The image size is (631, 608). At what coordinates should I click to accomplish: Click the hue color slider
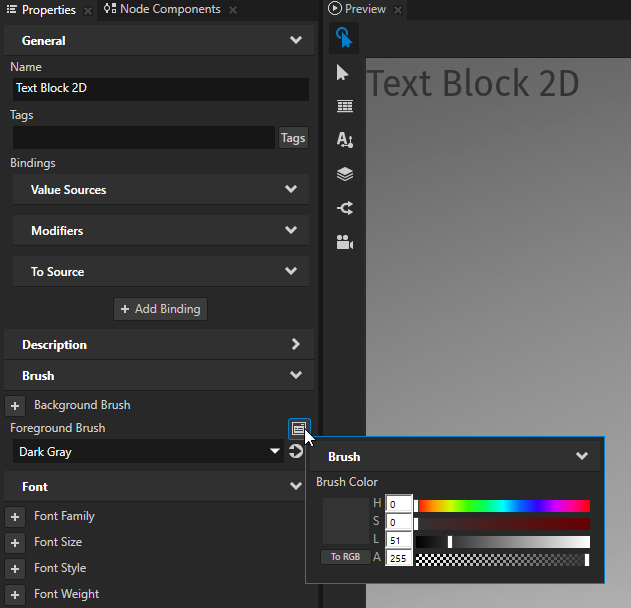[503, 506]
